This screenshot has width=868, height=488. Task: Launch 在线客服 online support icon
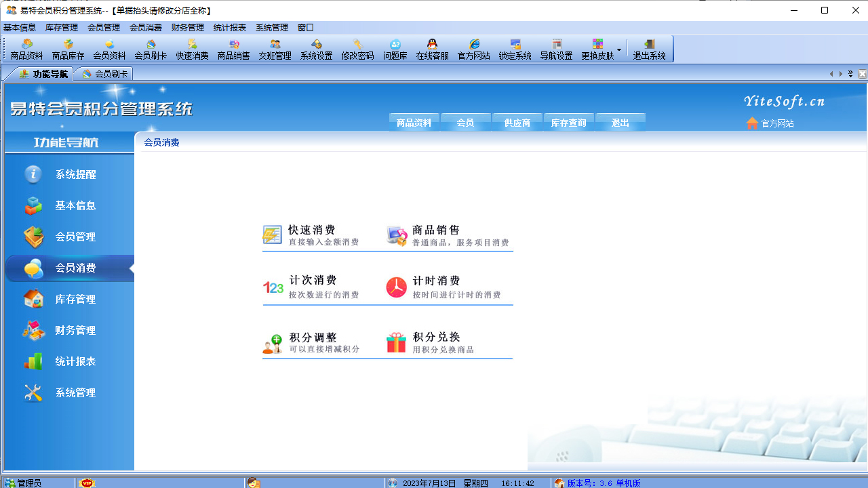431,48
